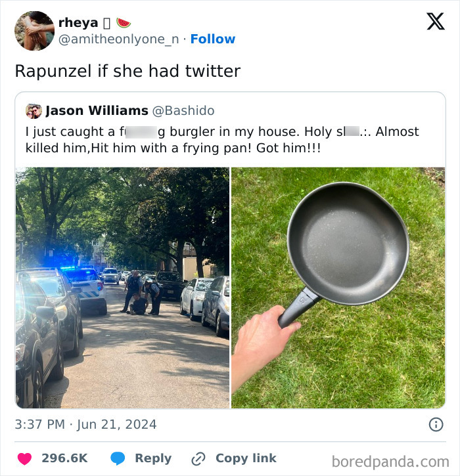Click the Reply text button
The width and height of the screenshot is (460, 476).
pos(153,458)
